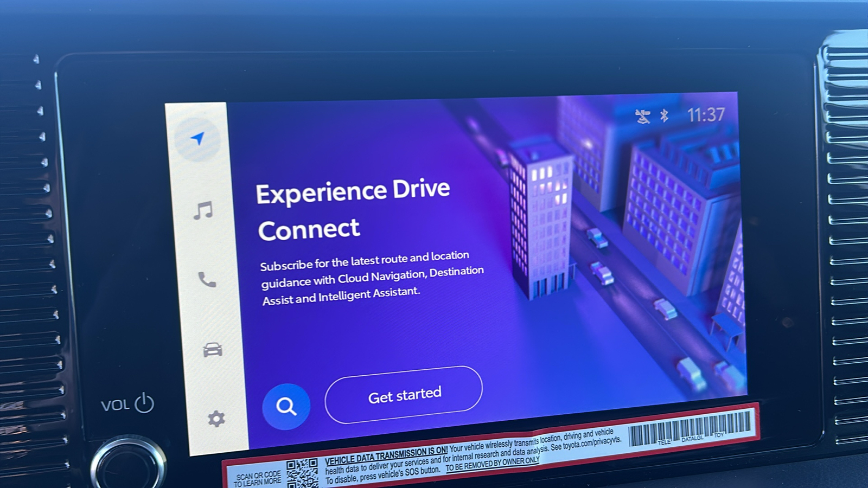This screenshot has width=868, height=488.
Task: Tap the crossed-out connectivity status icon
Action: pyautogui.click(x=643, y=116)
